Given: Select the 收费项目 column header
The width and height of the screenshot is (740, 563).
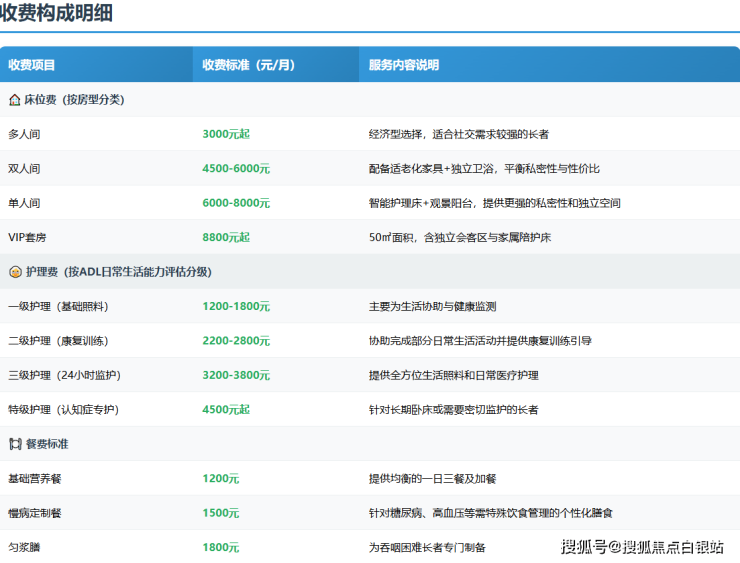Looking at the screenshot, I should point(32,65).
